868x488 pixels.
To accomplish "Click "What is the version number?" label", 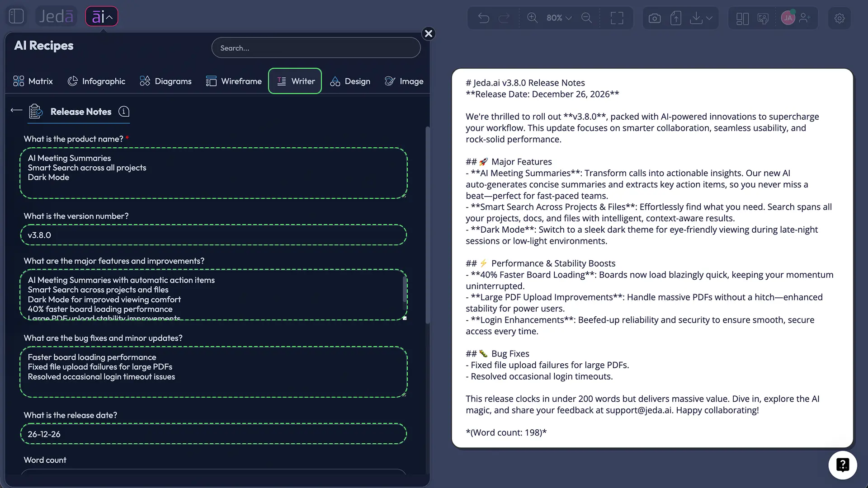I will click(76, 216).
